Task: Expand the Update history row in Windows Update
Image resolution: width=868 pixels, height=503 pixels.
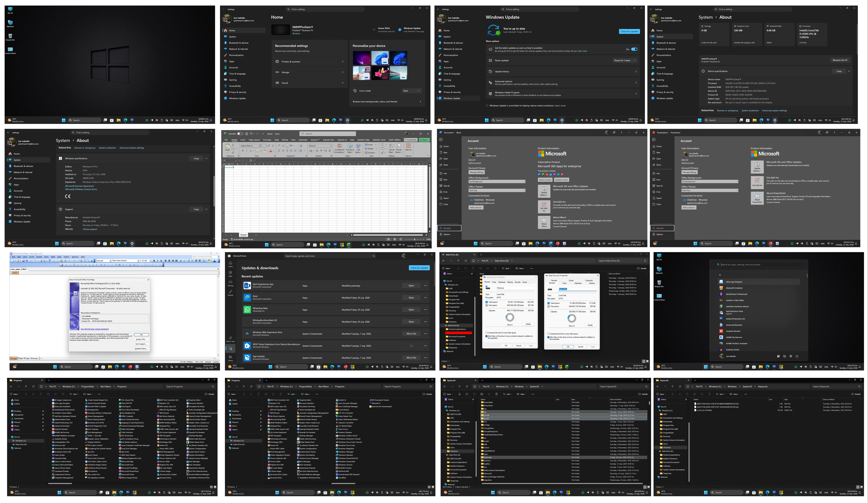Action: pyautogui.click(x=563, y=72)
